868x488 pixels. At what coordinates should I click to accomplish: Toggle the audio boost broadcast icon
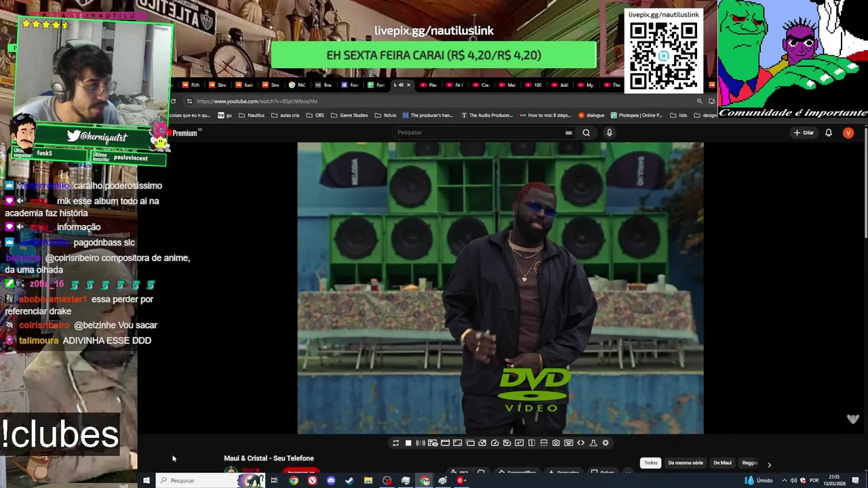pos(420,443)
